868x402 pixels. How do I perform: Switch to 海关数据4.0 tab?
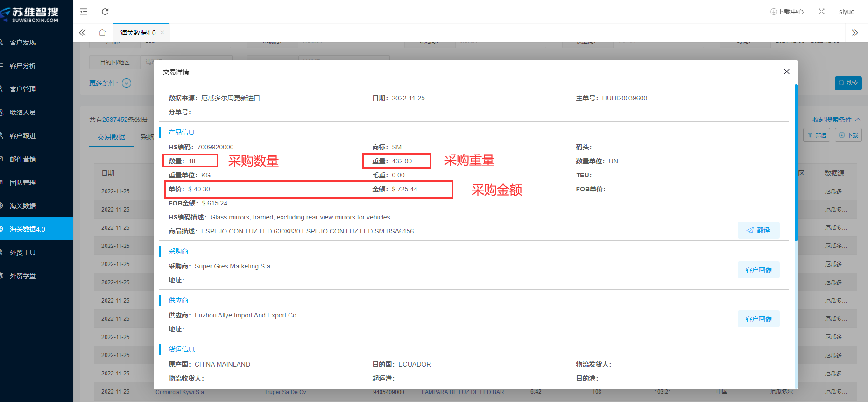click(x=138, y=33)
